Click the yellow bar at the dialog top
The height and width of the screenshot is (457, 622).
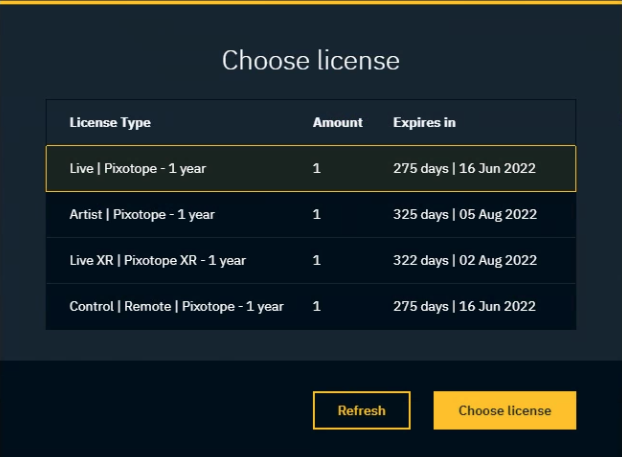pos(310,2)
